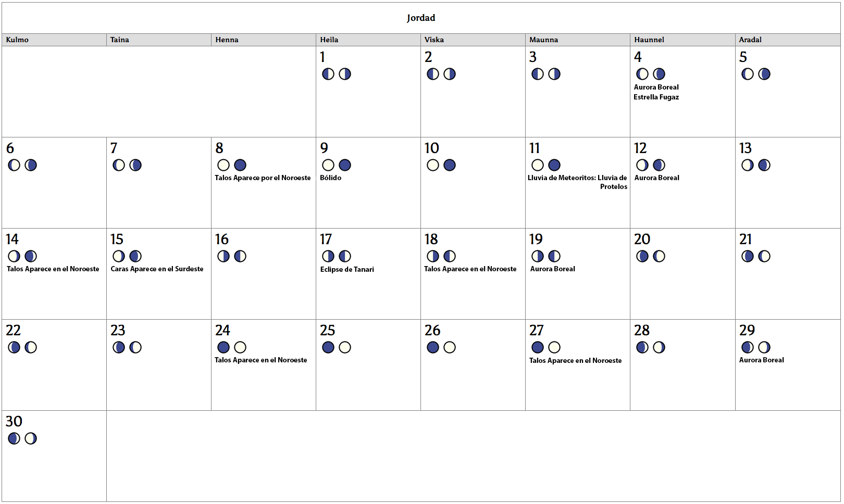The height and width of the screenshot is (504, 844).
Task: Click the Kulmo weekday header
Action: (x=17, y=40)
